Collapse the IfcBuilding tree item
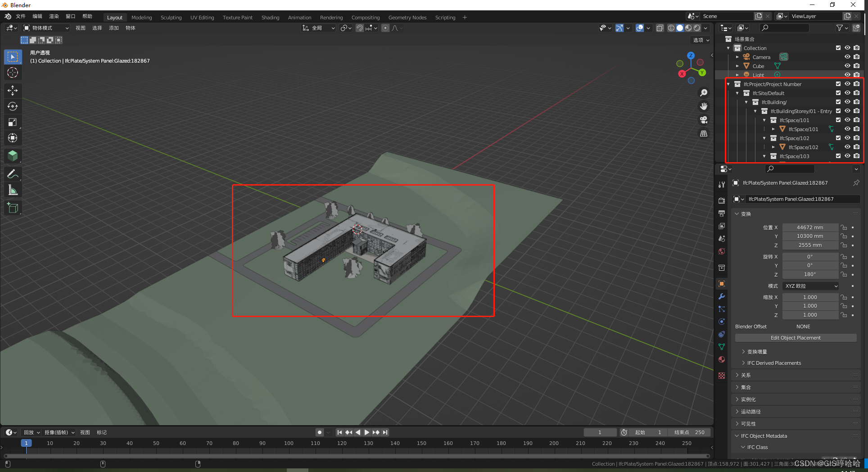The image size is (868, 472). 746,102
